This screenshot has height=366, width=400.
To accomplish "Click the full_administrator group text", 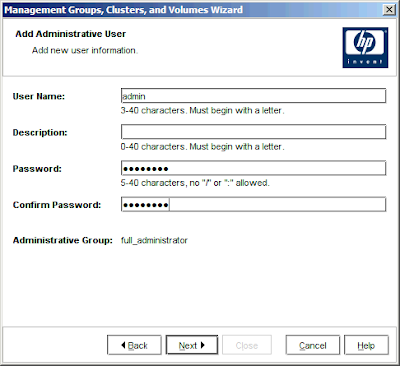I will [x=154, y=240].
